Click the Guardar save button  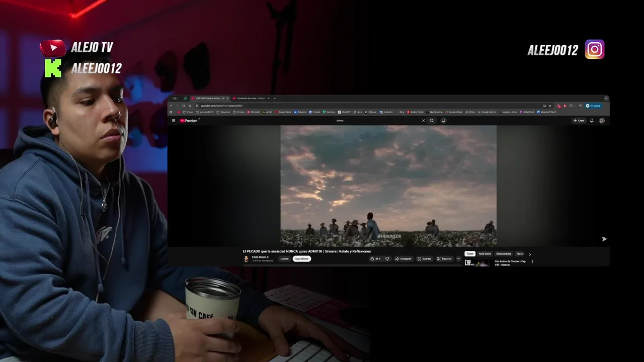[425, 259]
